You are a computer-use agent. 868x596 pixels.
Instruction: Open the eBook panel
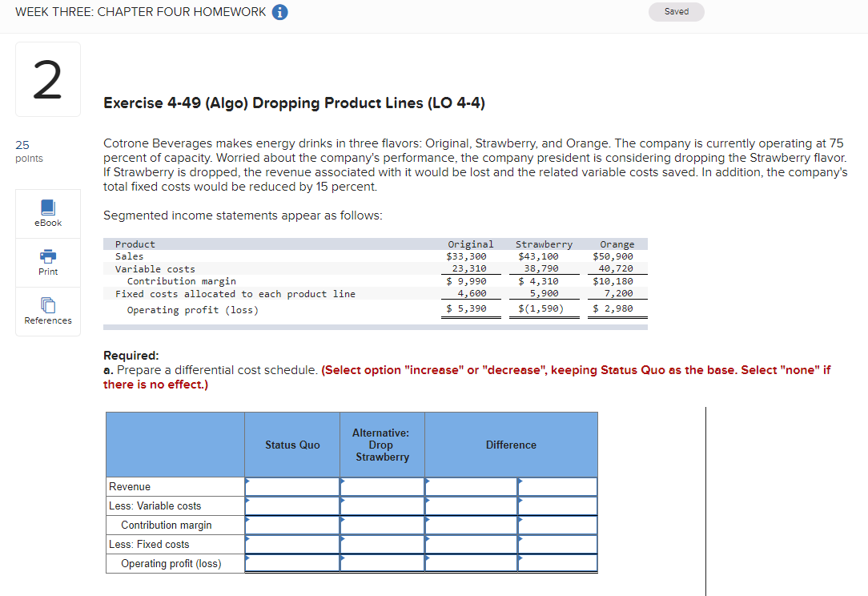pos(47,213)
